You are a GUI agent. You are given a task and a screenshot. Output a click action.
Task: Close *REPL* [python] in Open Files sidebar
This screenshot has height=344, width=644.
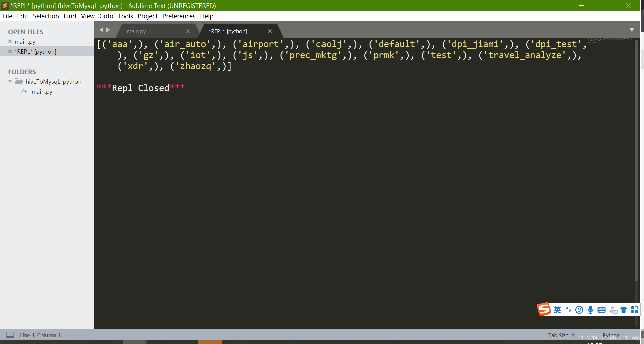[x=10, y=51]
